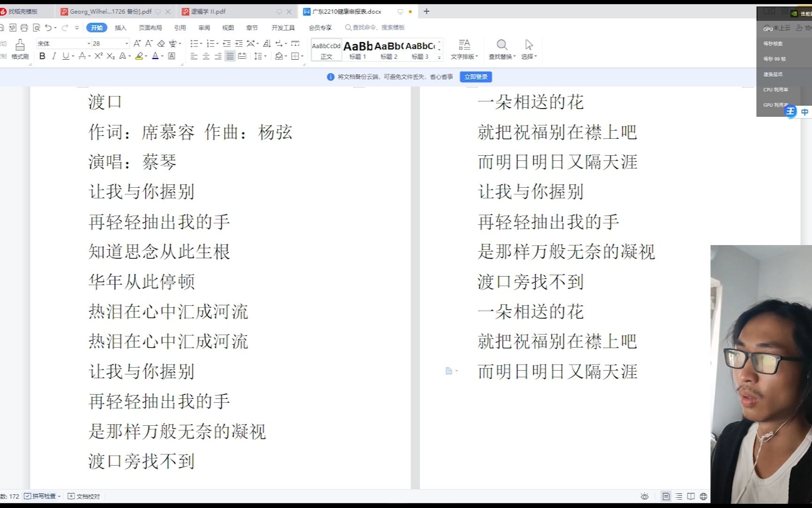Expand the numbered list dropdown arrow
The image size is (812, 508).
tap(218, 44)
